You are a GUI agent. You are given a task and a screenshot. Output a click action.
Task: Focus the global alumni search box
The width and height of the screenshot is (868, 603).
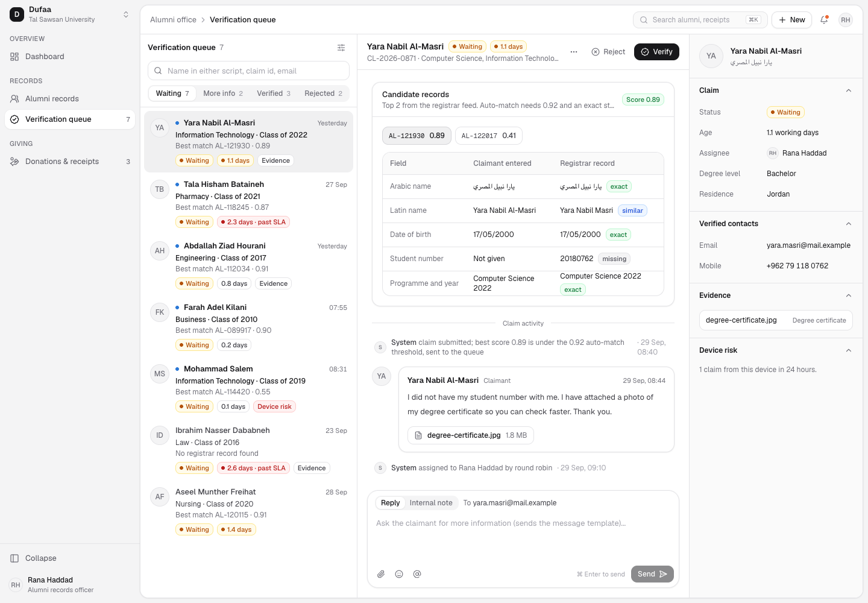pyautogui.click(x=700, y=20)
